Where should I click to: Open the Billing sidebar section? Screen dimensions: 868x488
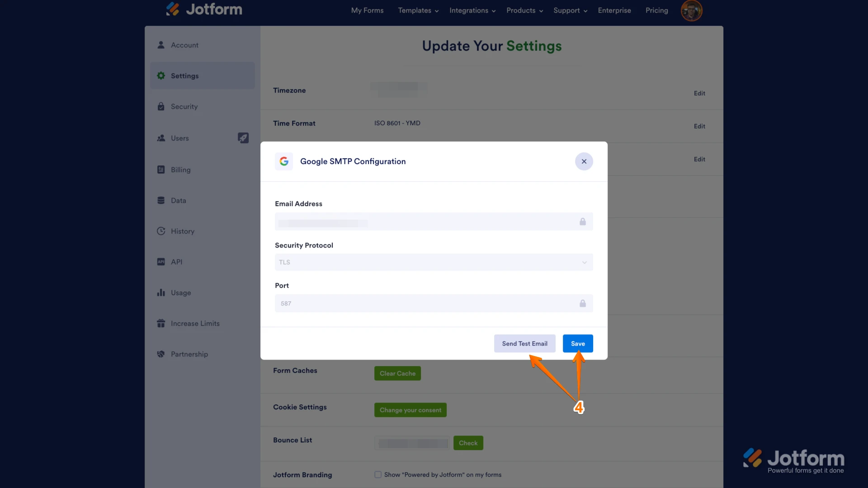pos(180,170)
